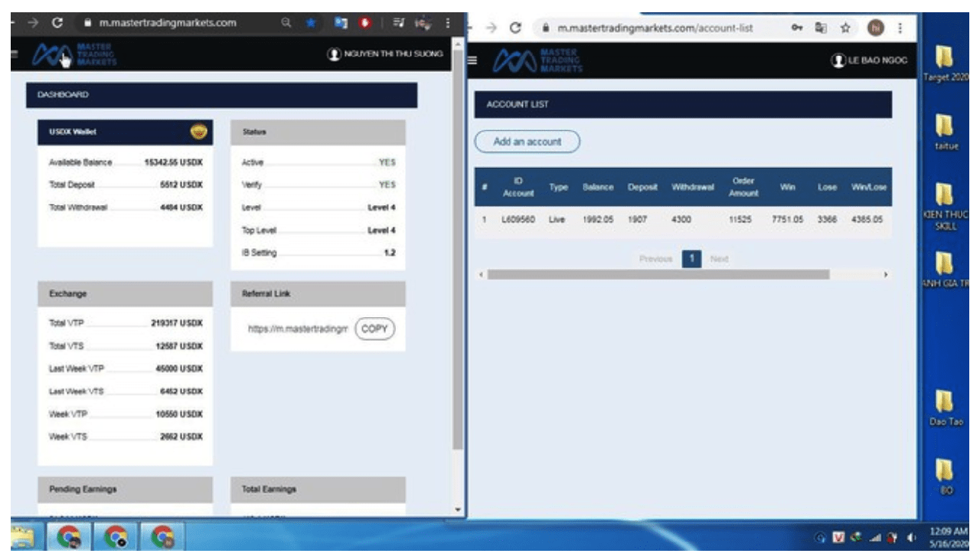Click Add an account button
This screenshot has width=980, height=560.
(x=527, y=142)
